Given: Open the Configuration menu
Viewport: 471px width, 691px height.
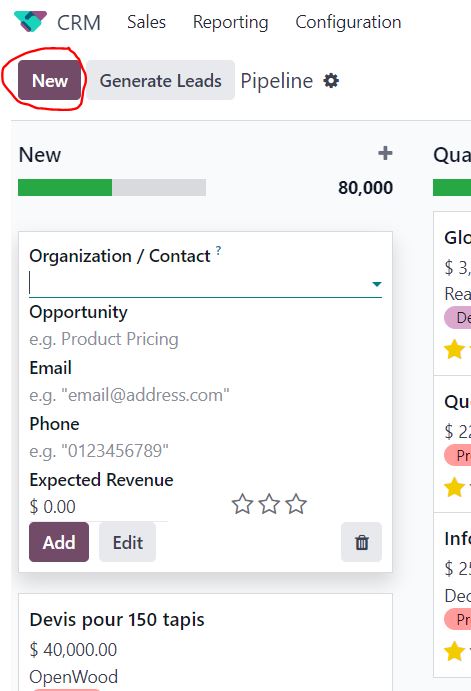Looking at the screenshot, I should [348, 22].
